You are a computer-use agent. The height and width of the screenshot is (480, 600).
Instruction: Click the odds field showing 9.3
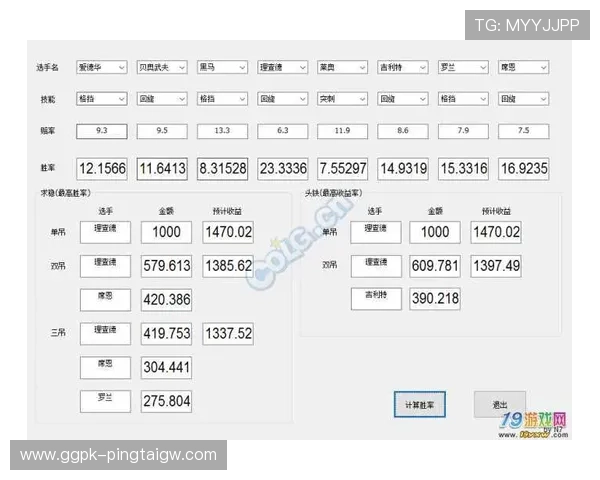[x=101, y=131]
